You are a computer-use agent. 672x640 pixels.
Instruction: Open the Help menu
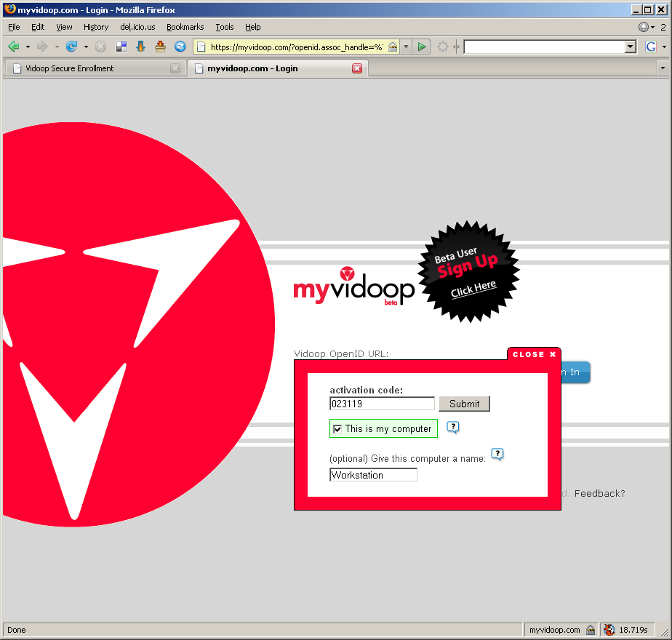(253, 27)
